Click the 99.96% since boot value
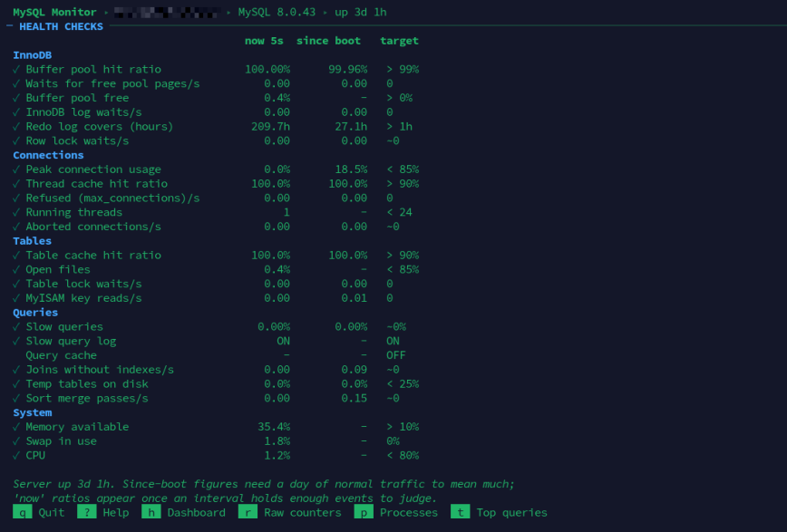Screen dimensions: 787x532 tap(348, 69)
